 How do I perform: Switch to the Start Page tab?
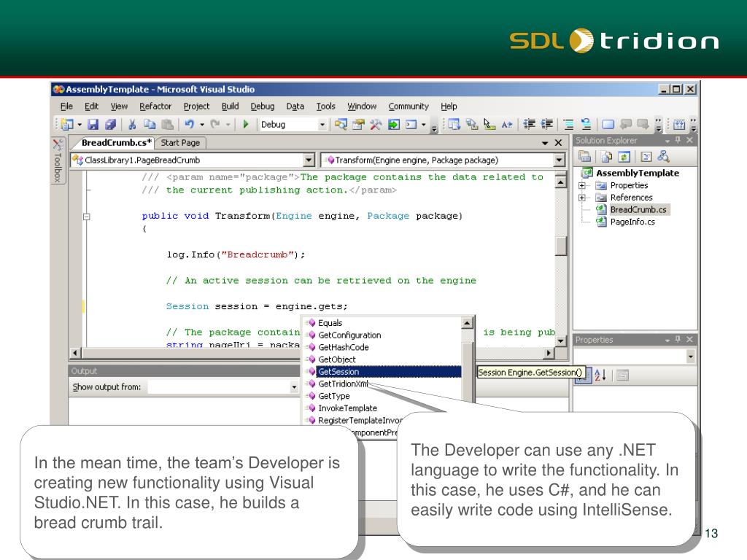[180, 143]
